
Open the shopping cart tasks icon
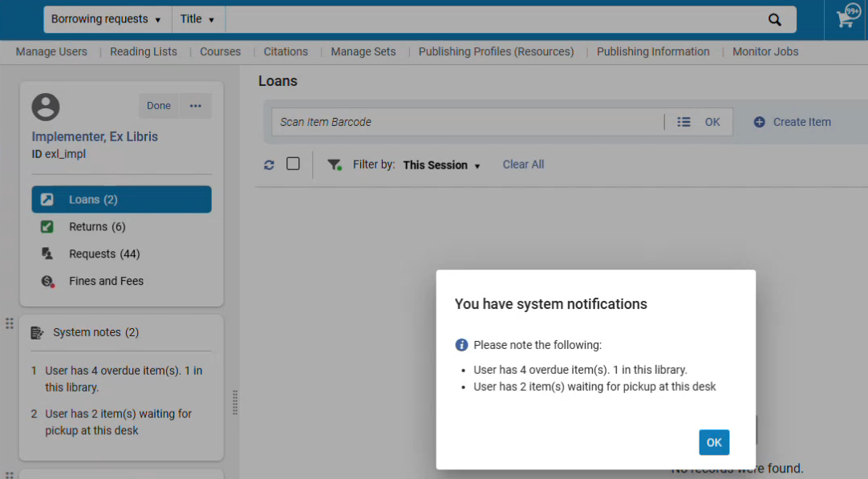click(846, 18)
